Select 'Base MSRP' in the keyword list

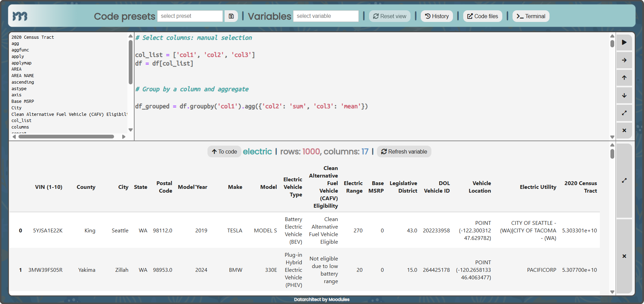tap(23, 101)
